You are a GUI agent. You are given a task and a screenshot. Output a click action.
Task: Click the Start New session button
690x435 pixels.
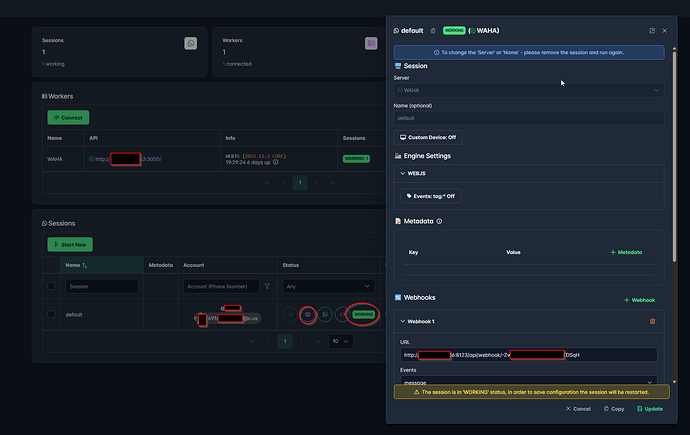tap(70, 245)
